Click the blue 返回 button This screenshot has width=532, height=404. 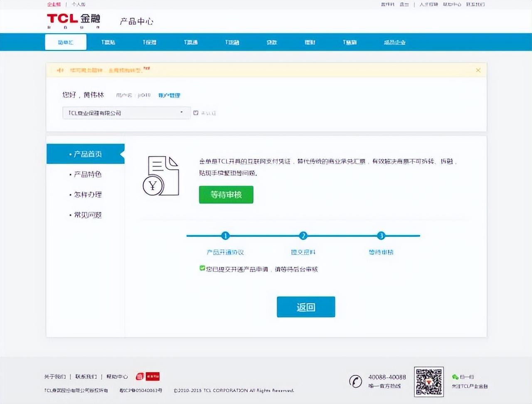tap(306, 307)
